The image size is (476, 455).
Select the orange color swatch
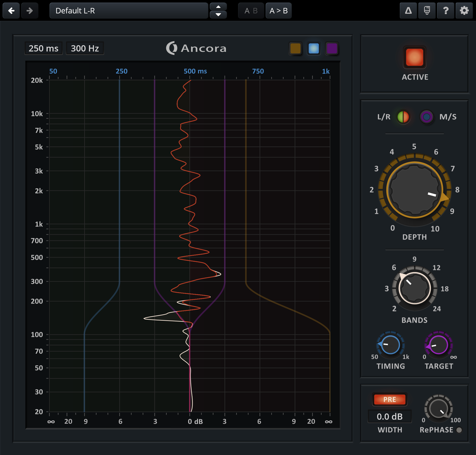(x=295, y=48)
